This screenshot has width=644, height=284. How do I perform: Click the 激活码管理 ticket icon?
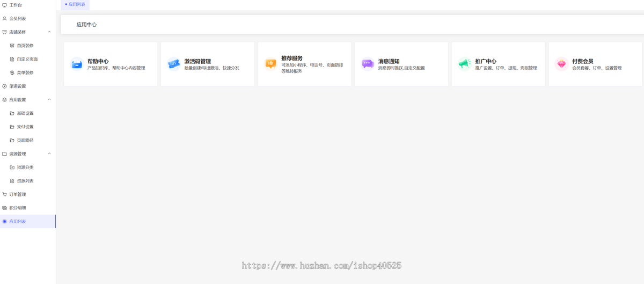[174, 64]
